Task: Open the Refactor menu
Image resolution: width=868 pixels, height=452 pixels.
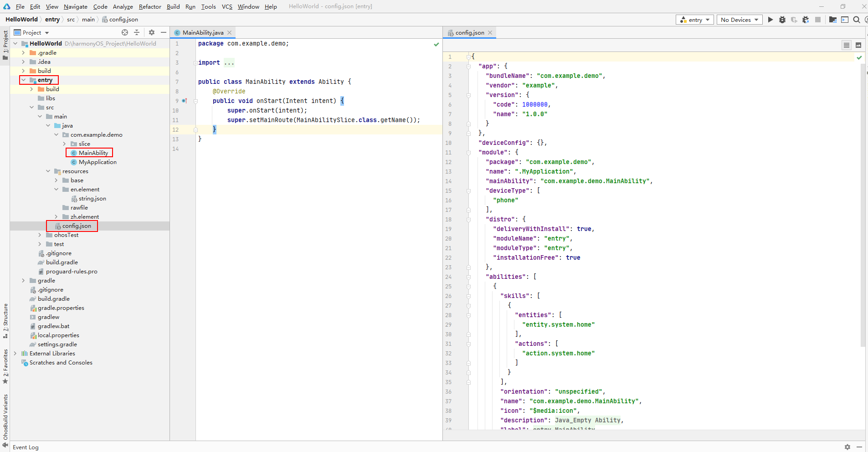Action: click(150, 6)
